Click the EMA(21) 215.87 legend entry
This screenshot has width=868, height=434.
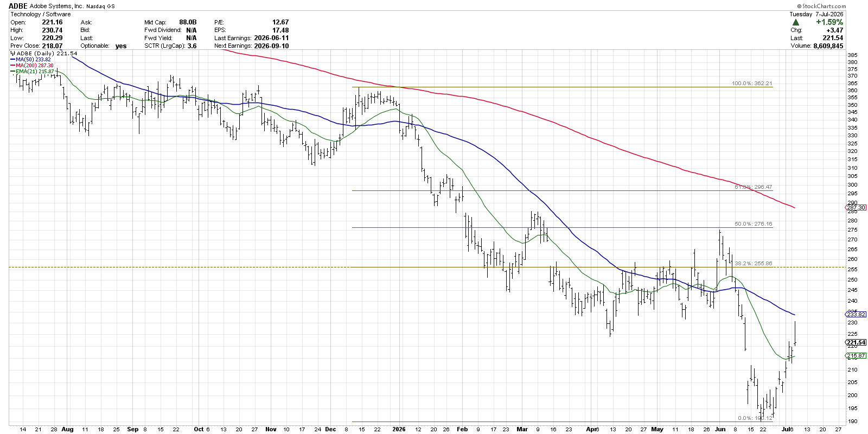[35, 72]
